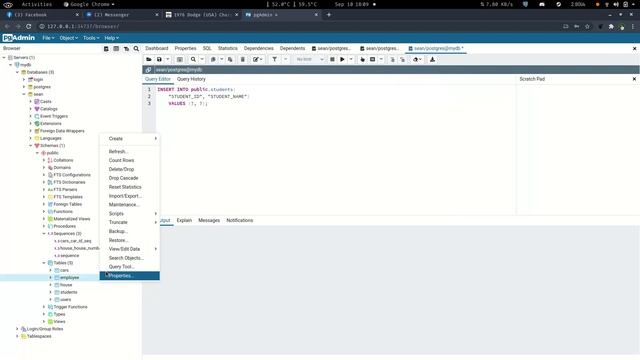640x360 pixels.
Task: Click the Filter funnel icon
Action: (275, 60)
